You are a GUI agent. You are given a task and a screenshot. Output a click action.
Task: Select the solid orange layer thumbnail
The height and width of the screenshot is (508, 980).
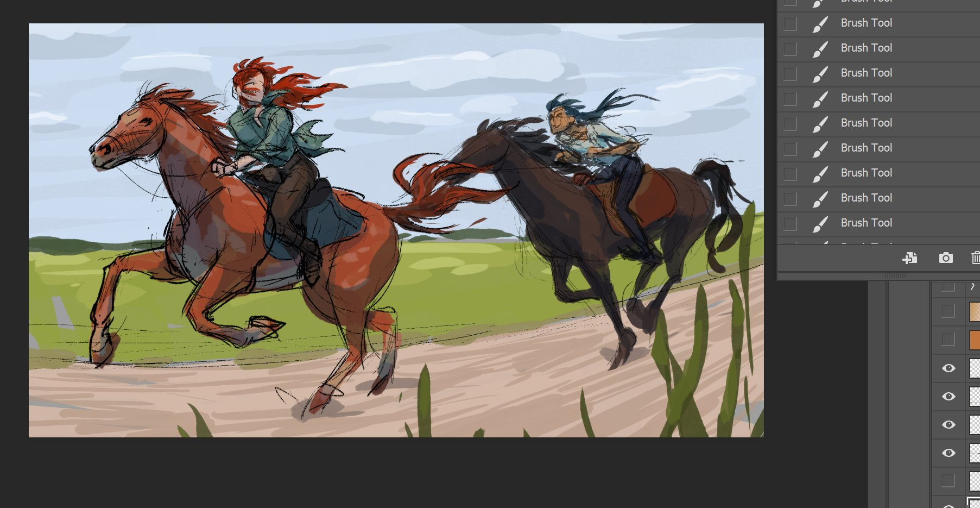(x=975, y=340)
